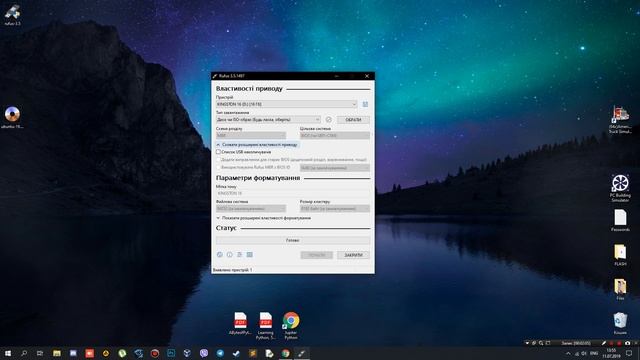Image resolution: width=640 pixels, height=360 pixels.
Task: Show hidden system tray icons chevron
Action: pos(568,353)
